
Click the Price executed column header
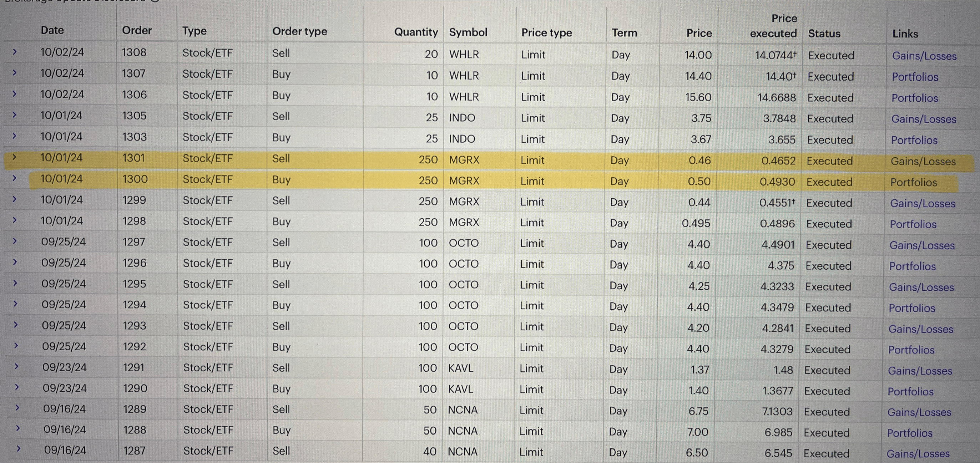tap(773, 26)
